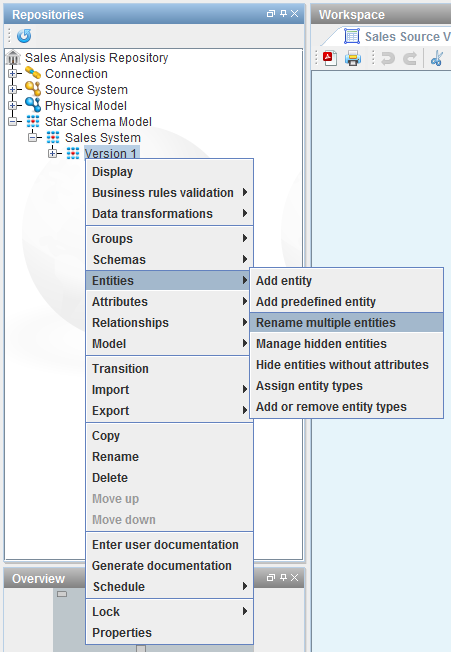This screenshot has height=652, width=451.
Task: Expand the Version 1 tree node
Action: 52,153
